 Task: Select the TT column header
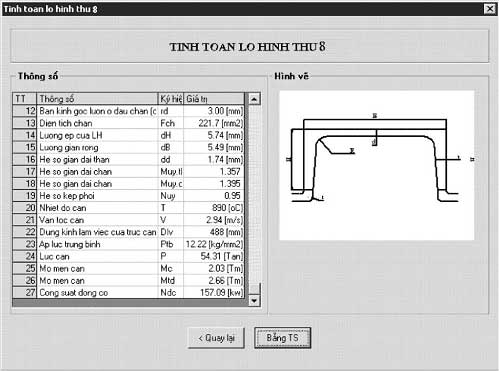point(24,99)
